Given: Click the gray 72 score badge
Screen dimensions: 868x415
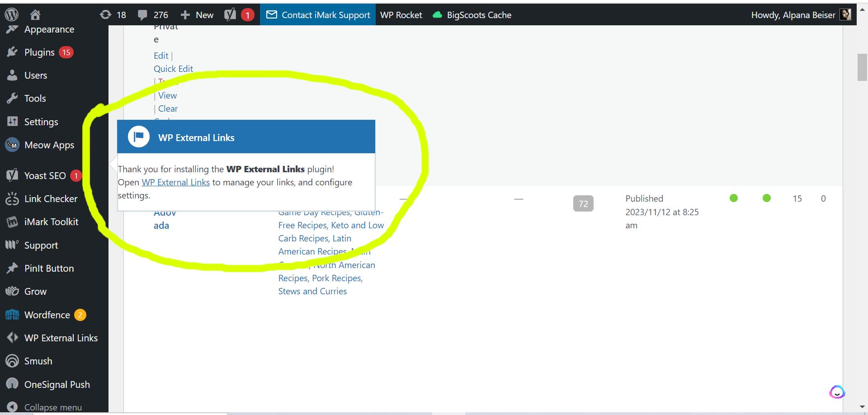Looking at the screenshot, I should [583, 203].
